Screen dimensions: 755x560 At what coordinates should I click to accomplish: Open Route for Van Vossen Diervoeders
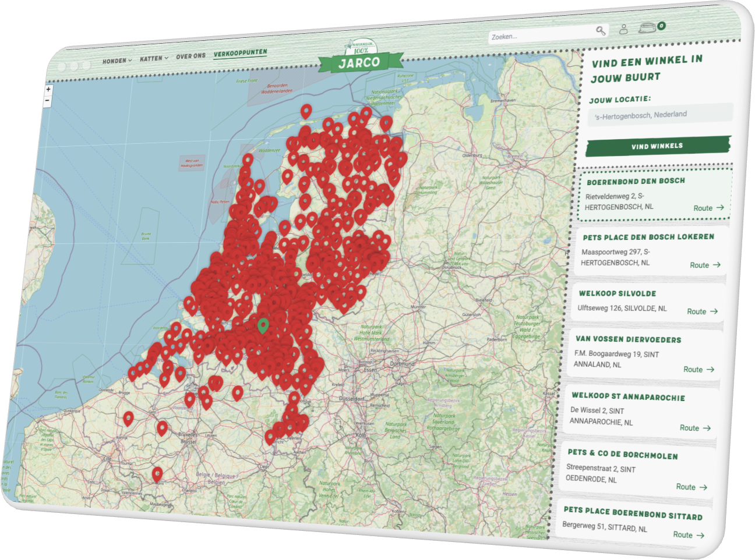(698, 369)
